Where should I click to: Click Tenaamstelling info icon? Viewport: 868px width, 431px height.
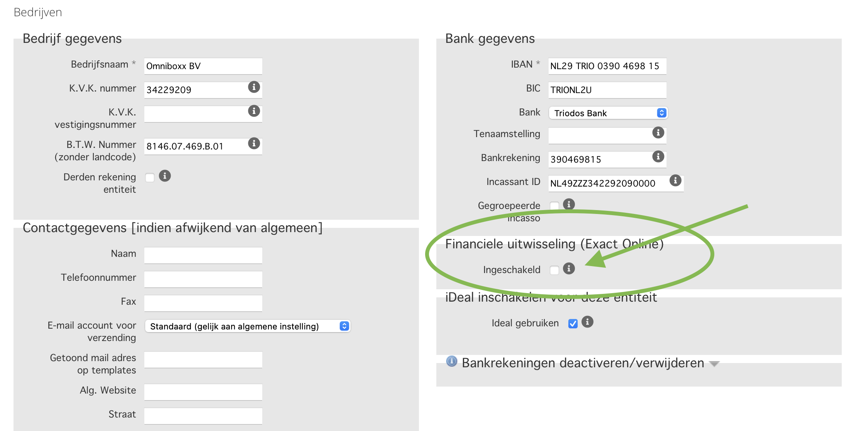pos(658,133)
